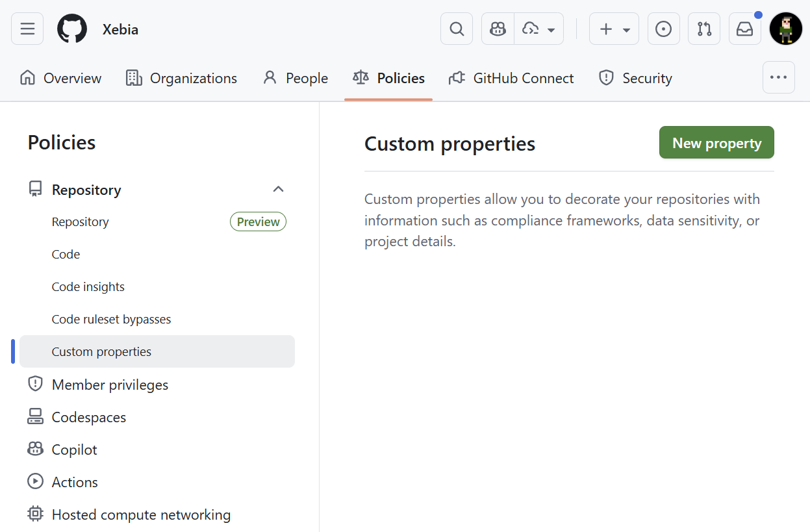Switch to the Overview tab

61,79
